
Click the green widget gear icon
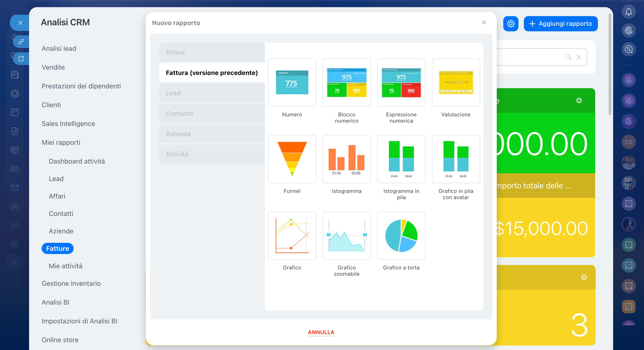coord(579,100)
